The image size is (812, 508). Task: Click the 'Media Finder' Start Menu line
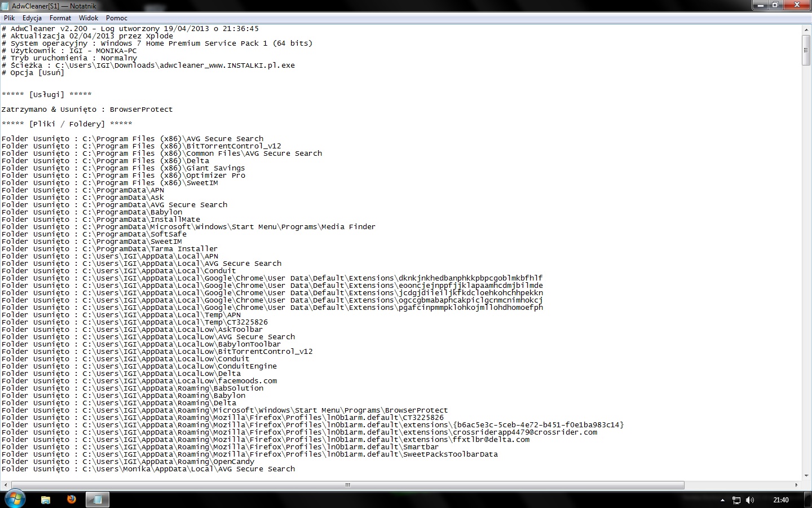coord(189,227)
